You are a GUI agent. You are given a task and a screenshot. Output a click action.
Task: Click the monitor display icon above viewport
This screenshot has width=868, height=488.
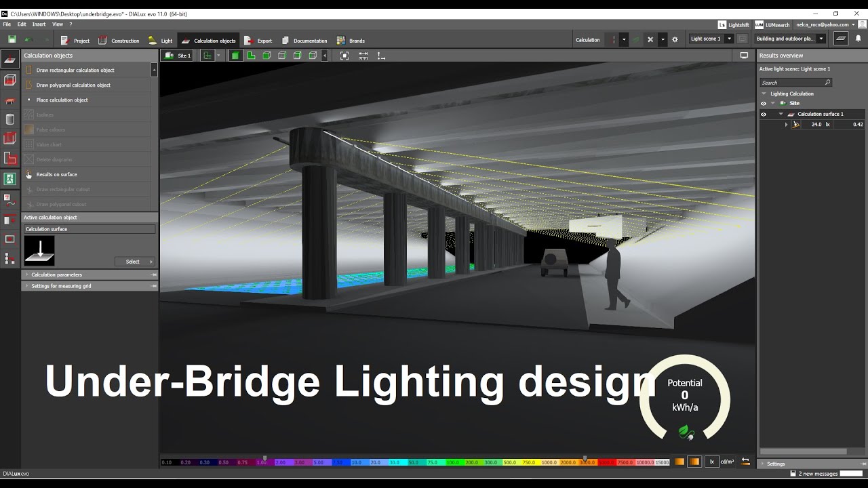(744, 56)
